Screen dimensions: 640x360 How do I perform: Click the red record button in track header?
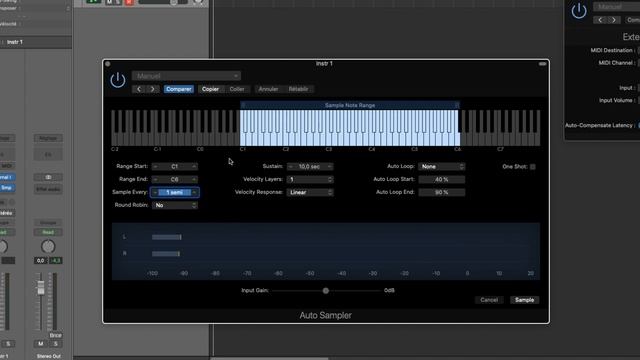click(x=129, y=2)
